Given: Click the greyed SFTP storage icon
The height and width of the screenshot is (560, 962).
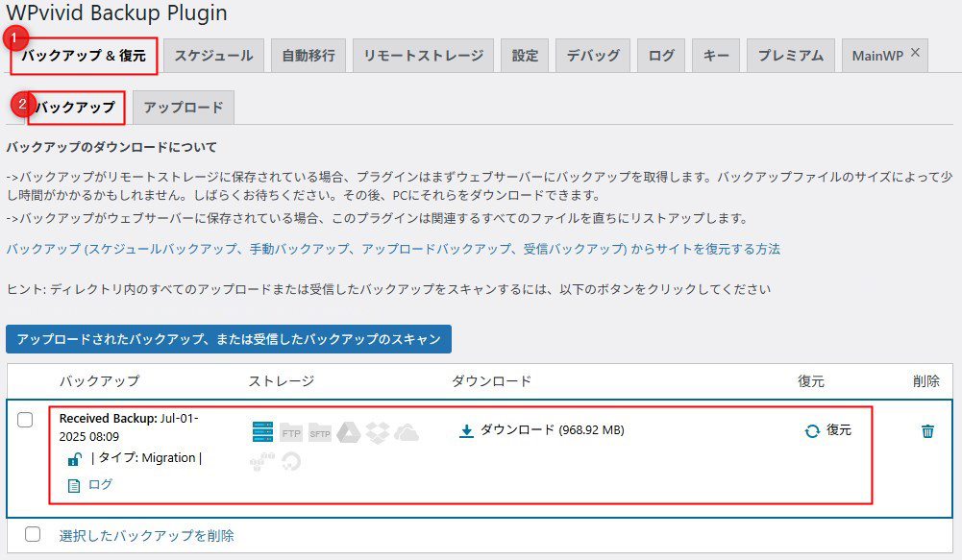Looking at the screenshot, I should pos(320,432).
